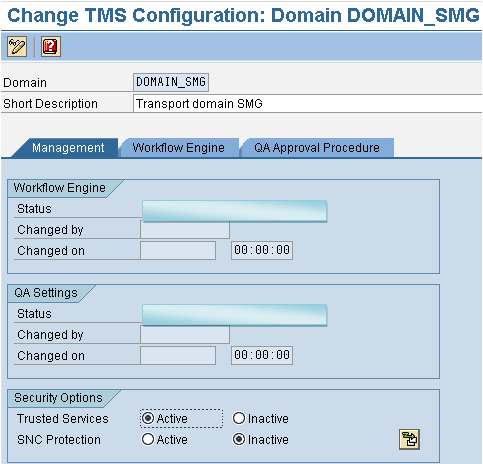Click QA Settings changed time field
This screenshot has width=483, height=464.
pos(262,356)
